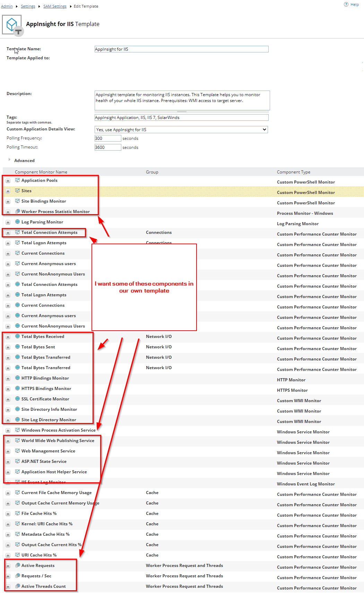Click the Total Bytes Sent globe icon

click(x=17, y=347)
